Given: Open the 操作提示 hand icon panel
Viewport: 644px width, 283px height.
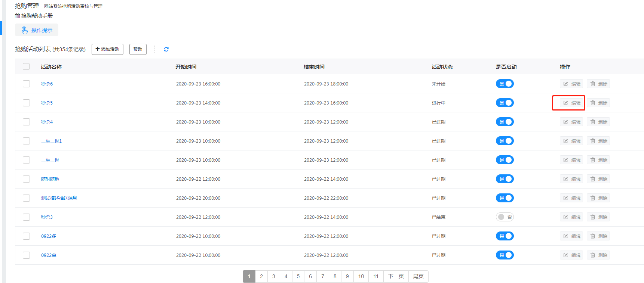Looking at the screenshot, I should (25, 30).
